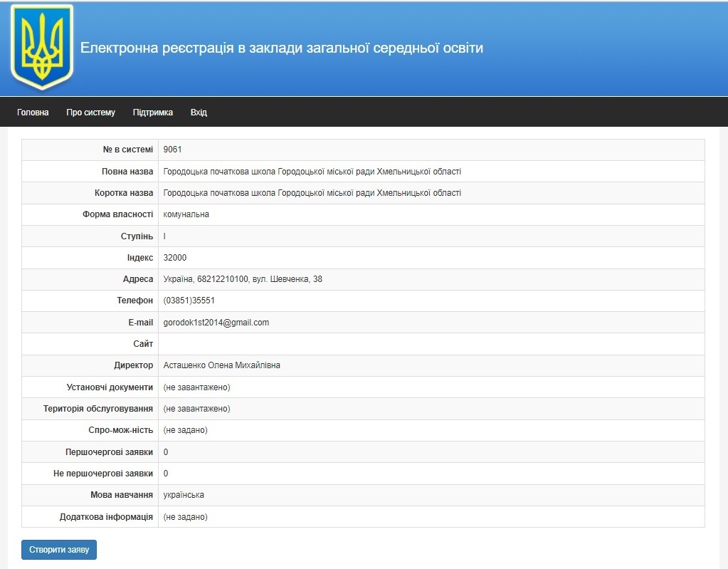Click the Не першочергові заявки count 0

pos(166,474)
